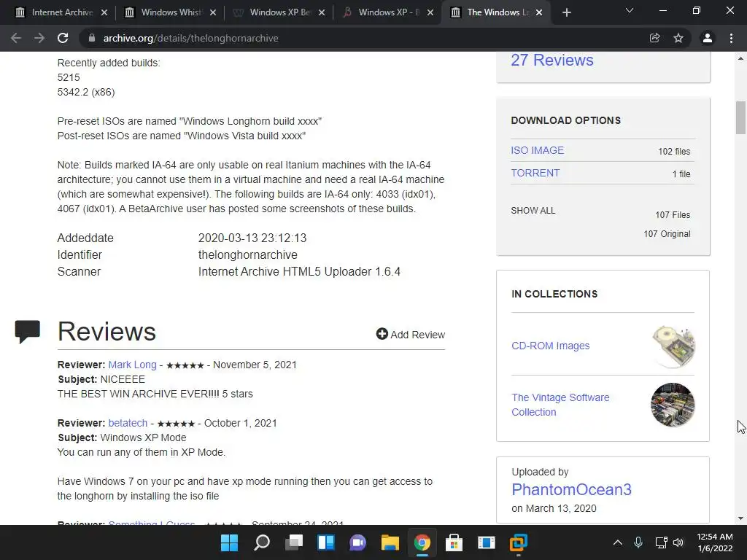Viewport: 747px width, 560px height.
Task: Close the Windows Whistler tab
Action: [x=213, y=12]
